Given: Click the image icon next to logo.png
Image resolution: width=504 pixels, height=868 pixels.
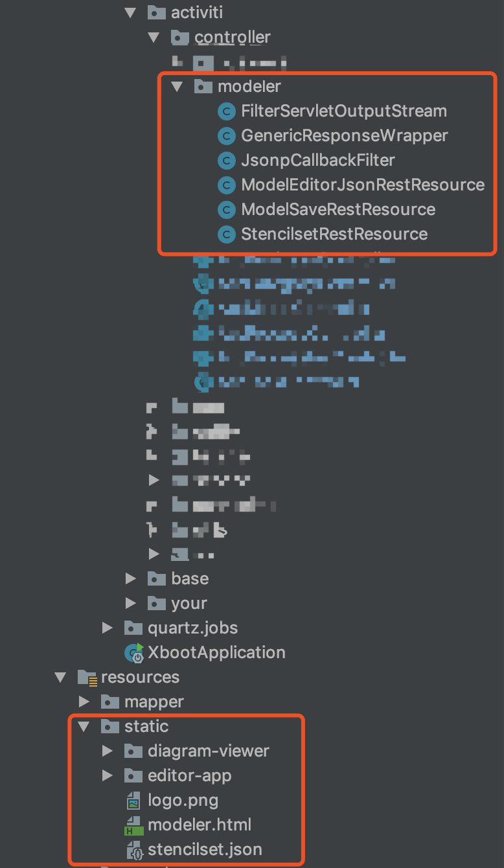Looking at the screenshot, I should (x=133, y=800).
